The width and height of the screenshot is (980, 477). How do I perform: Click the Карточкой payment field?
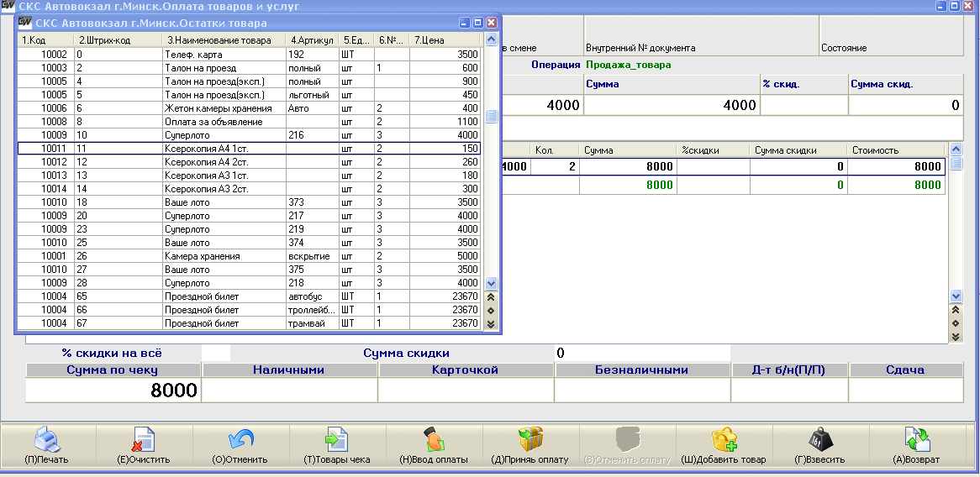point(465,391)
